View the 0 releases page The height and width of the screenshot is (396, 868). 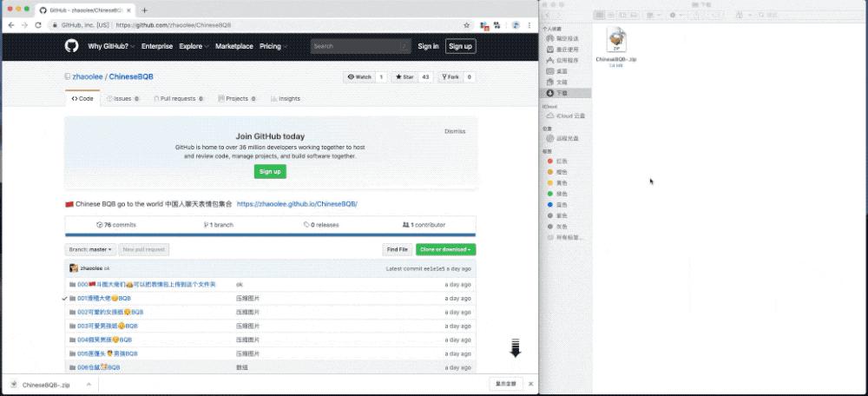pyautogui.click(x=321, y=225)
